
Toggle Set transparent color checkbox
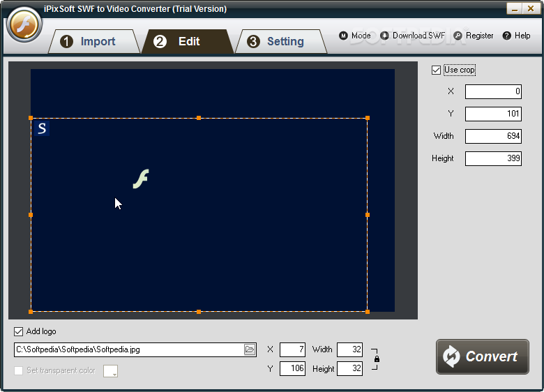coord(18,370)
